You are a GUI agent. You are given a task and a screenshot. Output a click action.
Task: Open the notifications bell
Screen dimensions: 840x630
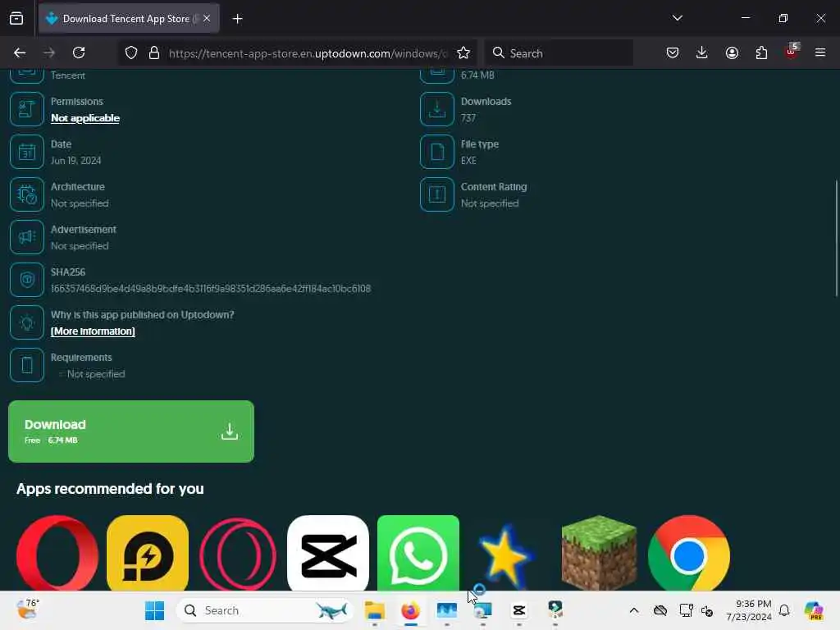(784, 610)
